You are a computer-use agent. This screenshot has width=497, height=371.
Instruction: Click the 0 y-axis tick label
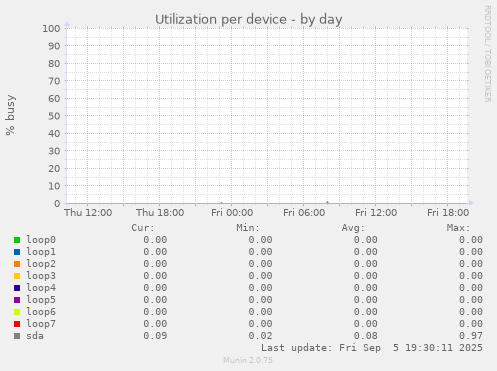coord(57,203)
